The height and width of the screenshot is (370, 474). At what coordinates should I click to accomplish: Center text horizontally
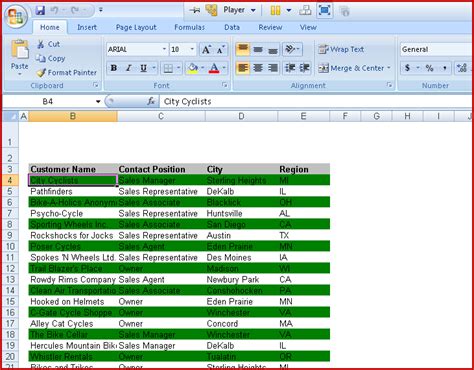(258, 68)
